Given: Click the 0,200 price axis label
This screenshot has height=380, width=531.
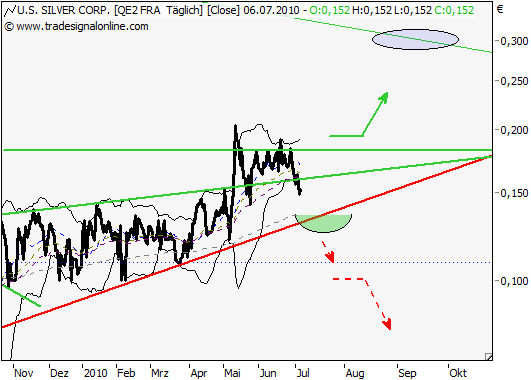Looking at the screenshot, I should (514, 130).
